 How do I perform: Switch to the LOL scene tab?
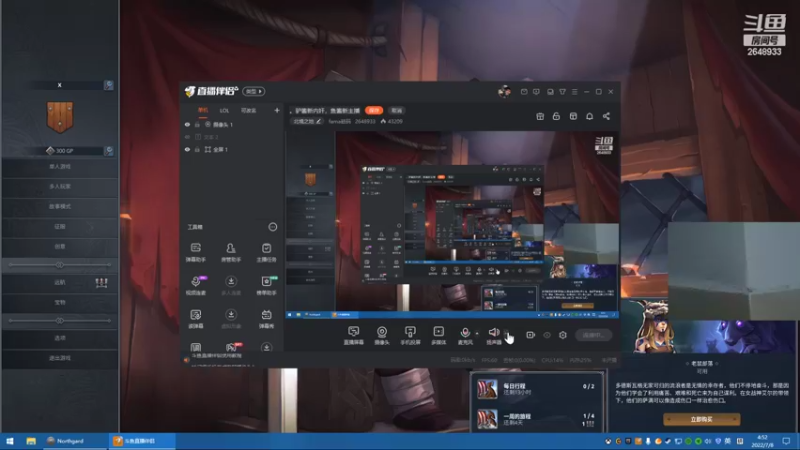[x=224, y=110]
